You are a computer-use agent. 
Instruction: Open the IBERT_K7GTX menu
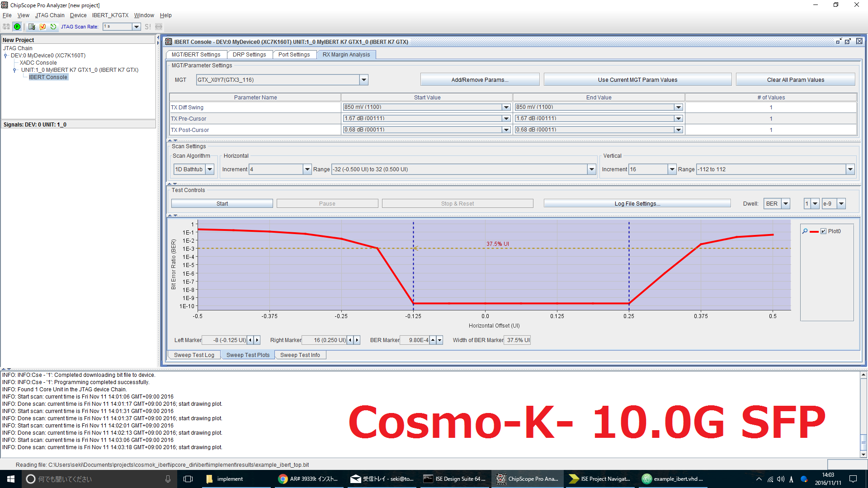point(110,15)
